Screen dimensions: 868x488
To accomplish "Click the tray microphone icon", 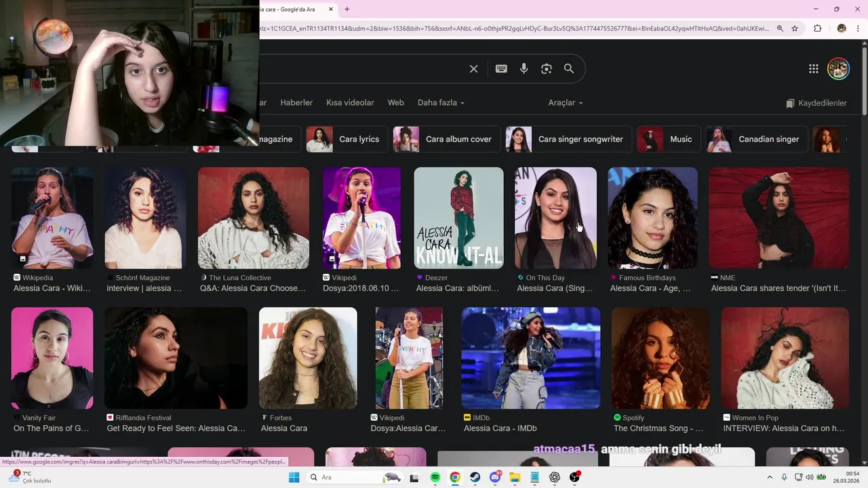I will (x=785, y=477).
